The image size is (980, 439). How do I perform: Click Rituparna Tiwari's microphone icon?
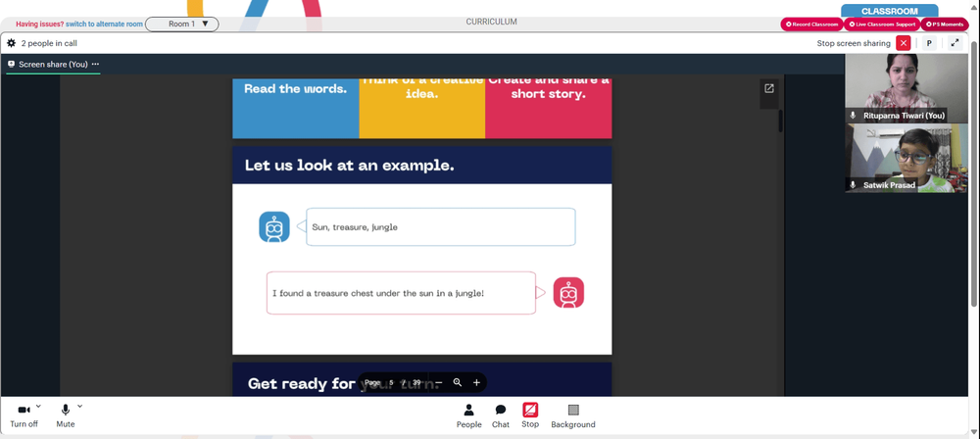(854, 116)
